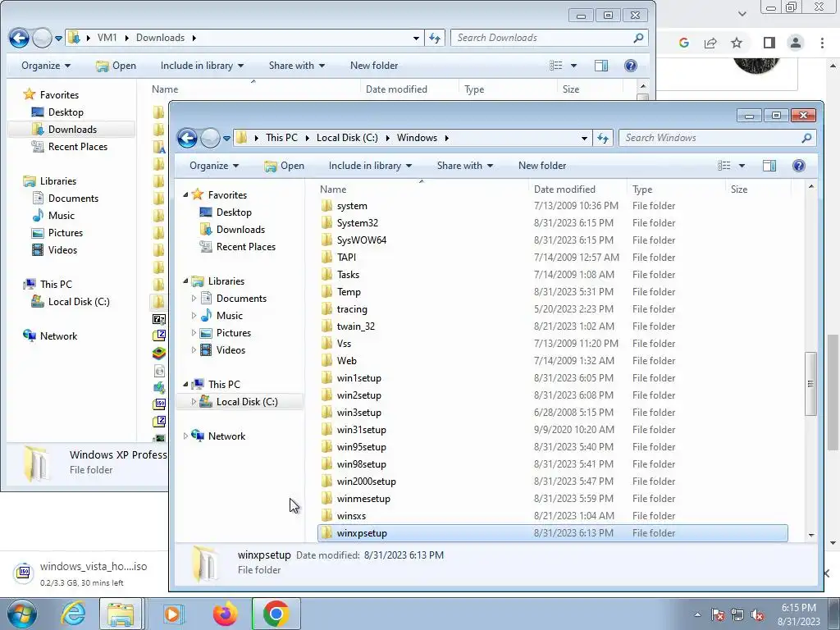The image size is (840, 630).
Task: Show hidden tray icons arrow
Action: click(697, 614)
